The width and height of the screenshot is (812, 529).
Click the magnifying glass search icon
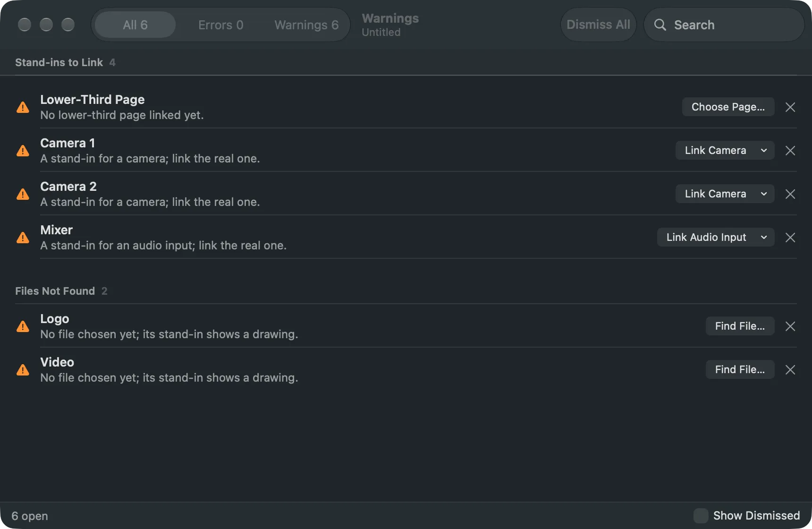[660, 25]
